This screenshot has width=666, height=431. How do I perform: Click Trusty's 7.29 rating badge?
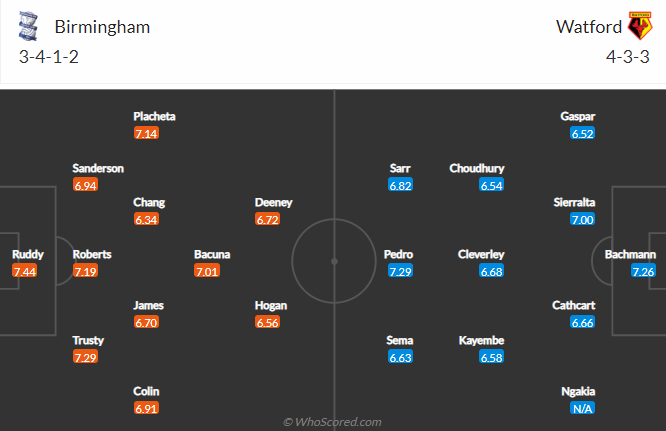[86, 357]
